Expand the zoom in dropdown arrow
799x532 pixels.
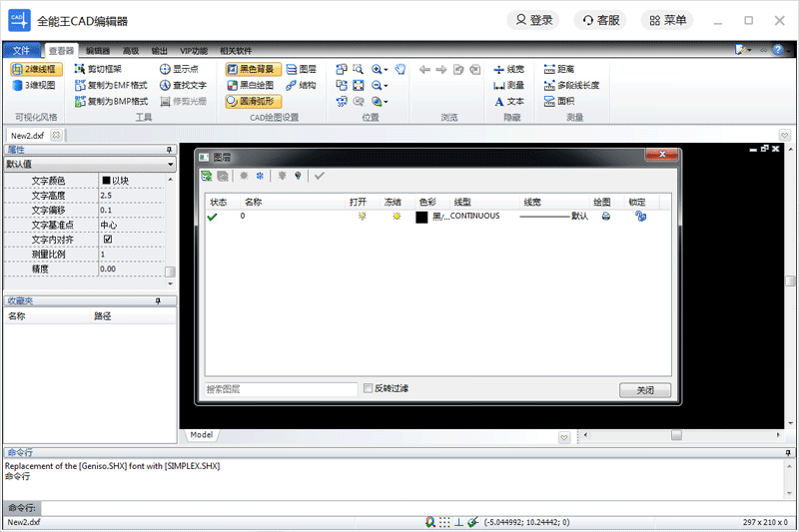pyautogui.click(x=386, y=71)
